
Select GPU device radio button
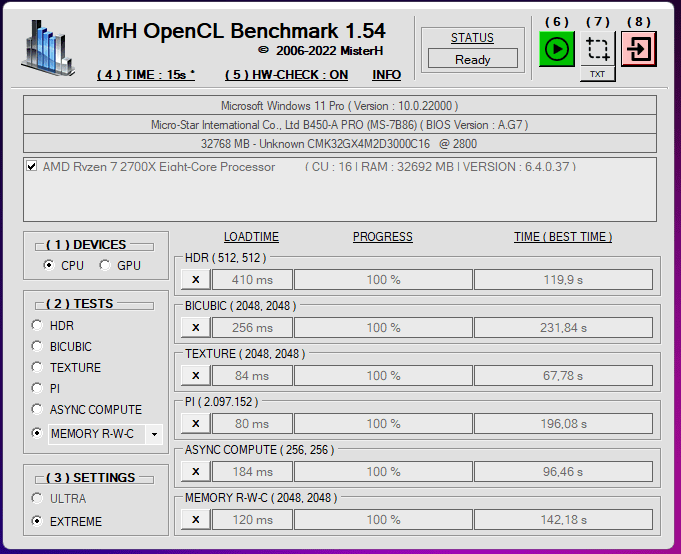click(x=105, y=265)
